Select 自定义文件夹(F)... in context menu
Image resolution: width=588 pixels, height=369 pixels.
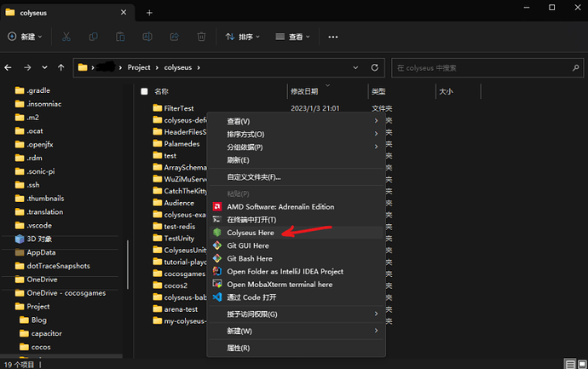(297, 177)
